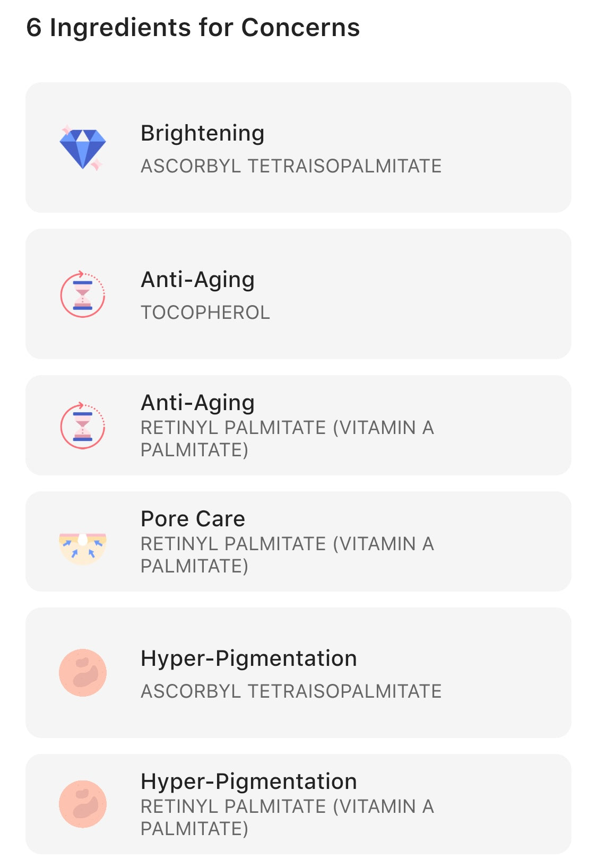
Task: Click the TOCOPHEROL ingredient name
Action: point(205,313)
